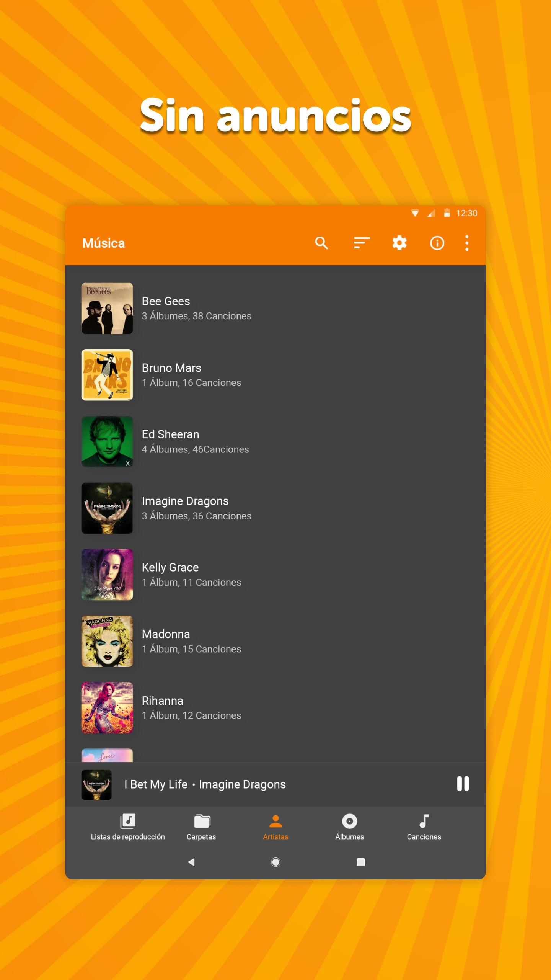Viewport: 551px width, 980px height.
Task: Go to the Canciones tab
Action: pos(424,827)
